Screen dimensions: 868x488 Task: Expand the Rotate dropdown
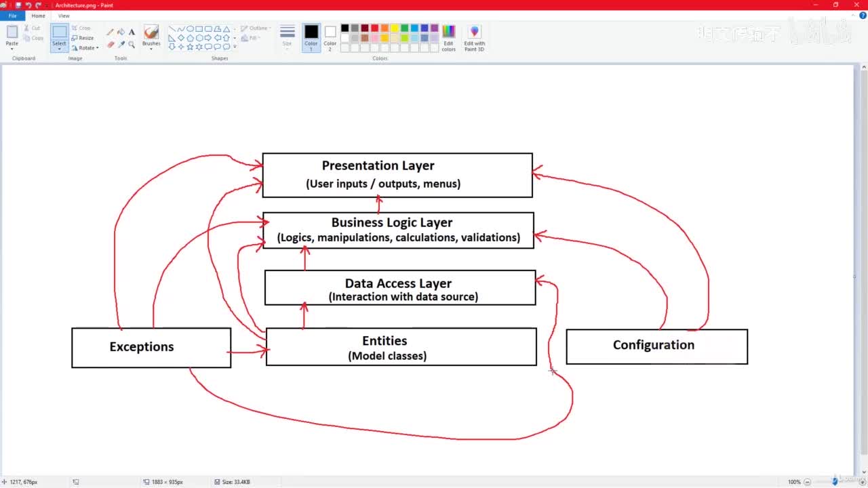click(x=85, y=48)
